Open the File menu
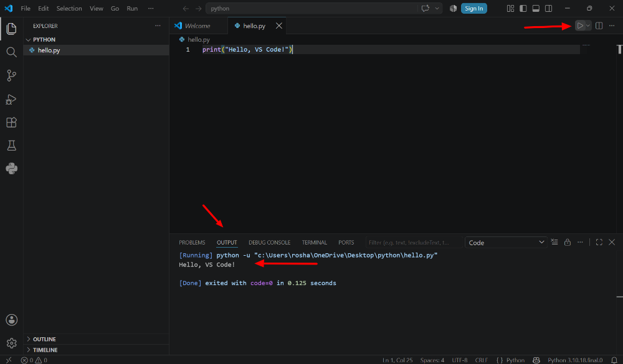This screenshot has width=623, height=364. [x=26, y=8]
